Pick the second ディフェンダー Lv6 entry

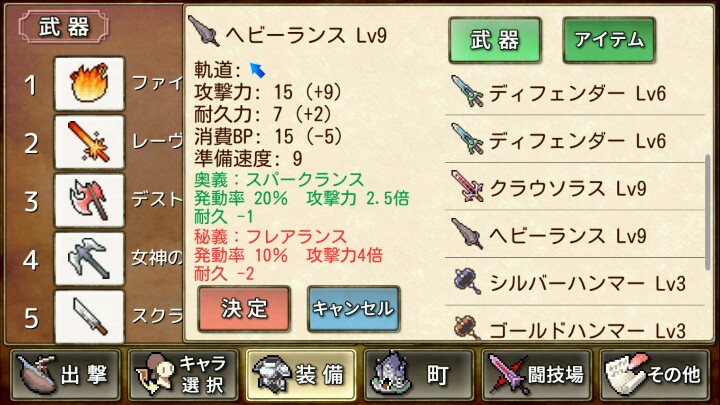(575, 140)
